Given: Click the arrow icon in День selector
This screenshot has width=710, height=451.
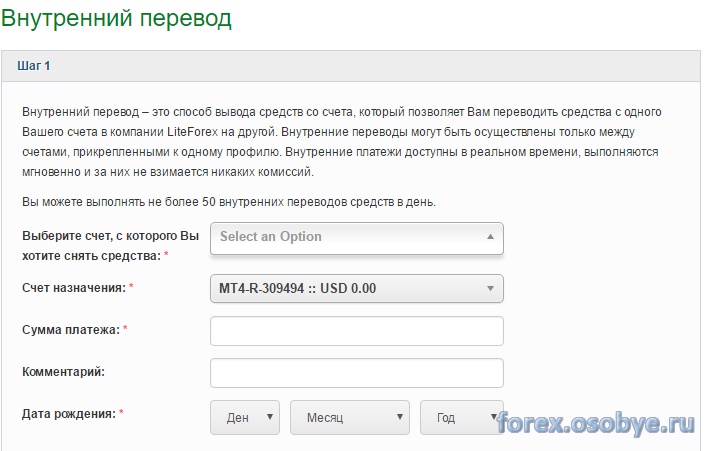Looking at the screenshot, I should [x=269, y=417].
